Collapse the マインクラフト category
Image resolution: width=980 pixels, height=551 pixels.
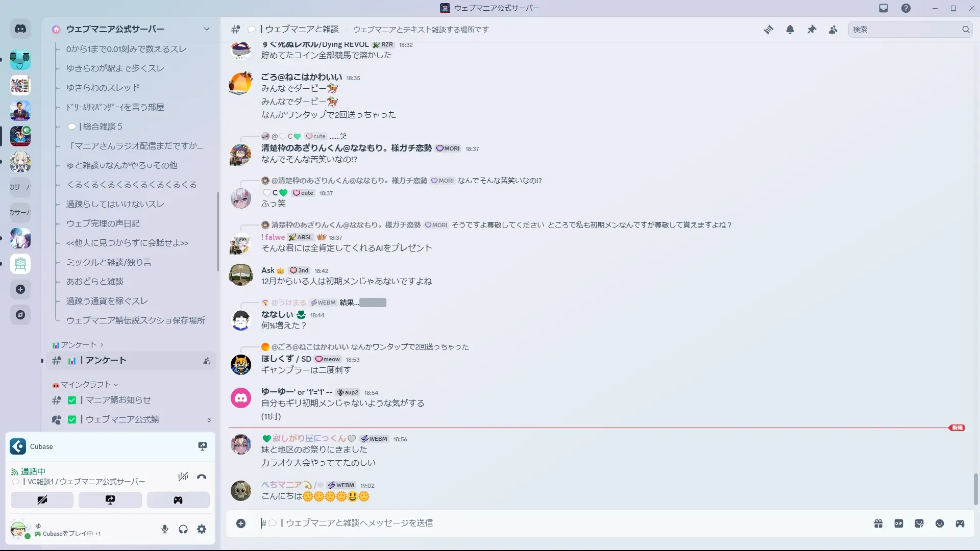pos(85,385)
